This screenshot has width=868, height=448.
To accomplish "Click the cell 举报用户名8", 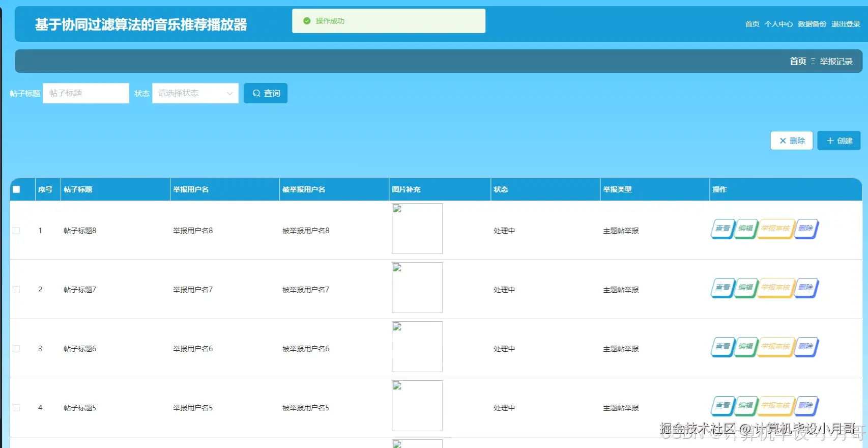I will click(193, 231).
